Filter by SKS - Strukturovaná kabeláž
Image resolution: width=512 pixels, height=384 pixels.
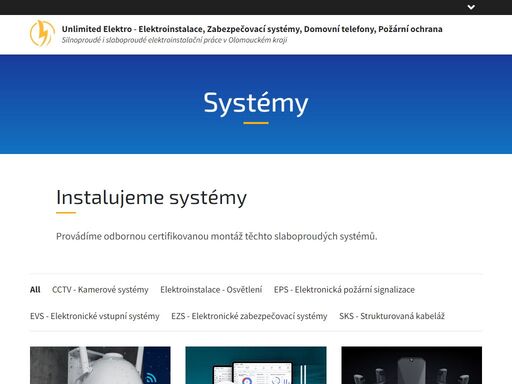(x=392, y=316)
